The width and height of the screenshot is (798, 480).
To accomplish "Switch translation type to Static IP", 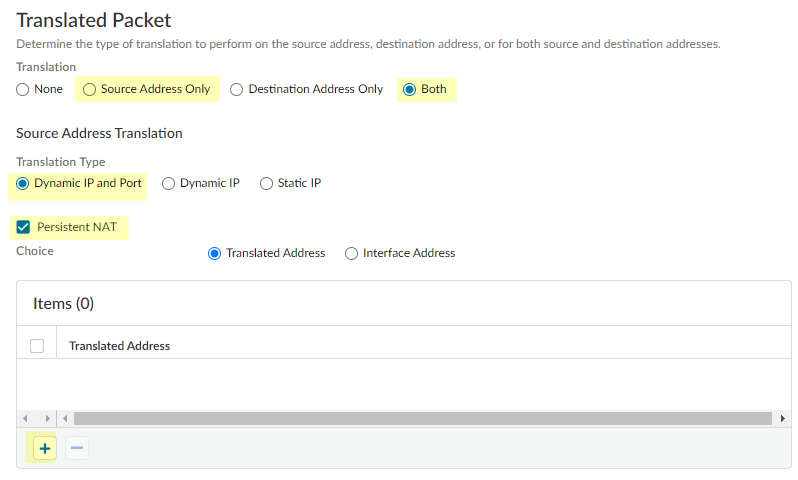I will click(x=267, y=183).
